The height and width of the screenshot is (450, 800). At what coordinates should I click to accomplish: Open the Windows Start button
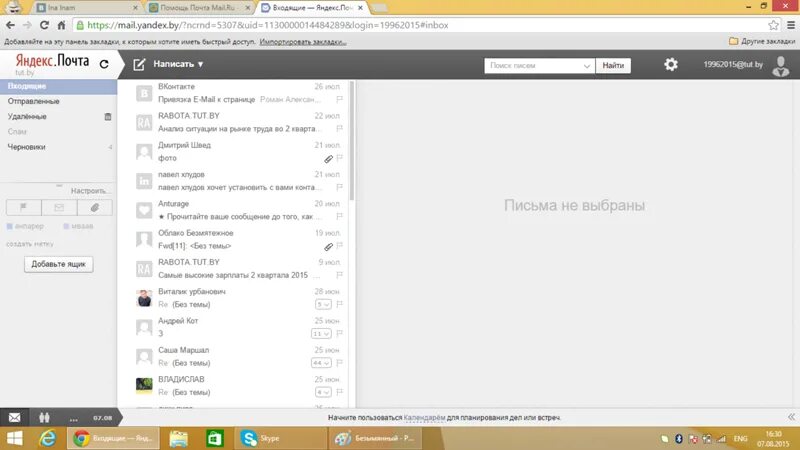[14, 438]
